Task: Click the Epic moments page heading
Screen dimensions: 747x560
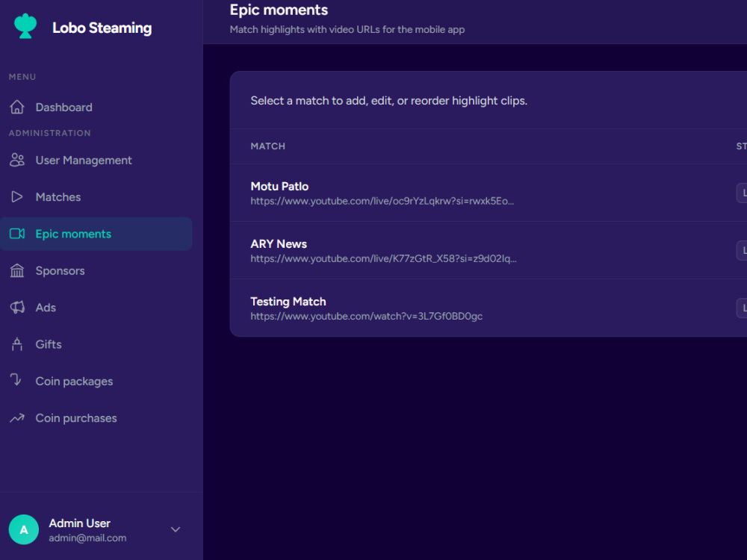Action: coord(279,10)
